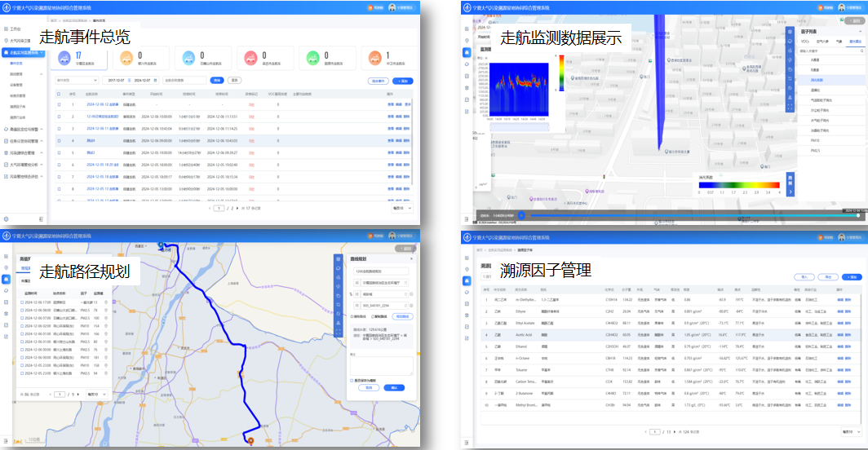The width and height of the screenshot is (868, 450).
Task: Open the 每页10 page-size dropdown in route planning list
Action: tap(96, 394)
